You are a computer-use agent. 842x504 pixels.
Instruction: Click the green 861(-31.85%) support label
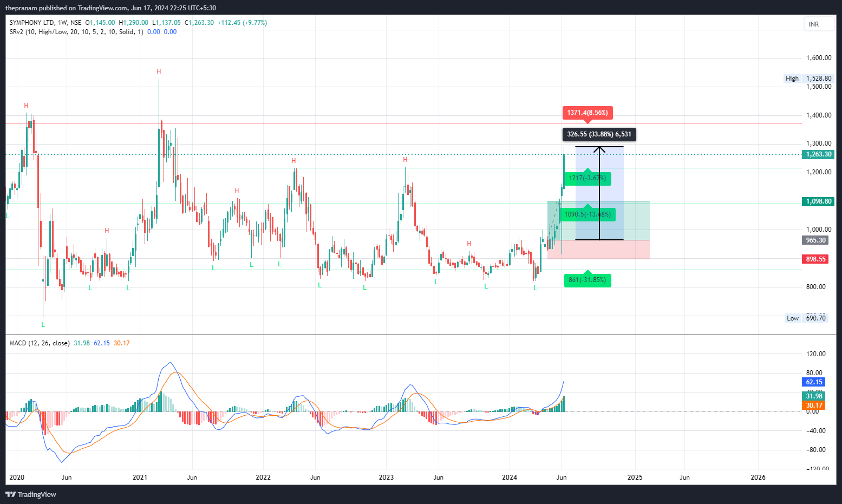(x=588, y=280)
